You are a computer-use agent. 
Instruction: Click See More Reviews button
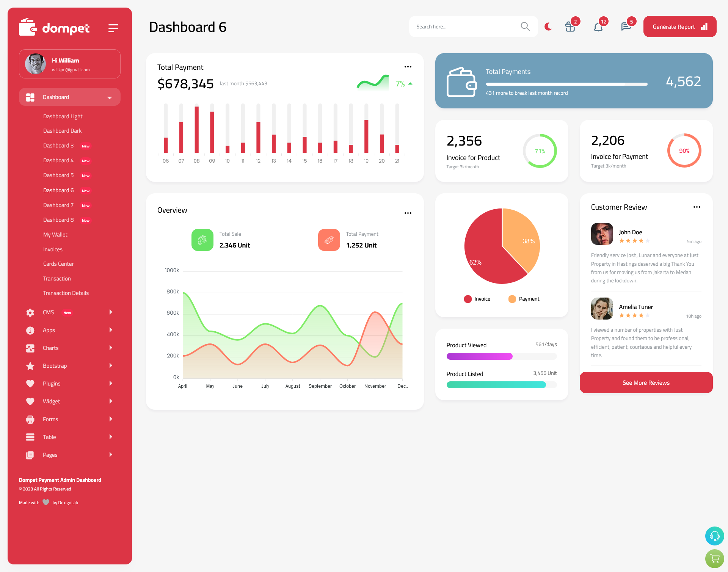(646, 382)
